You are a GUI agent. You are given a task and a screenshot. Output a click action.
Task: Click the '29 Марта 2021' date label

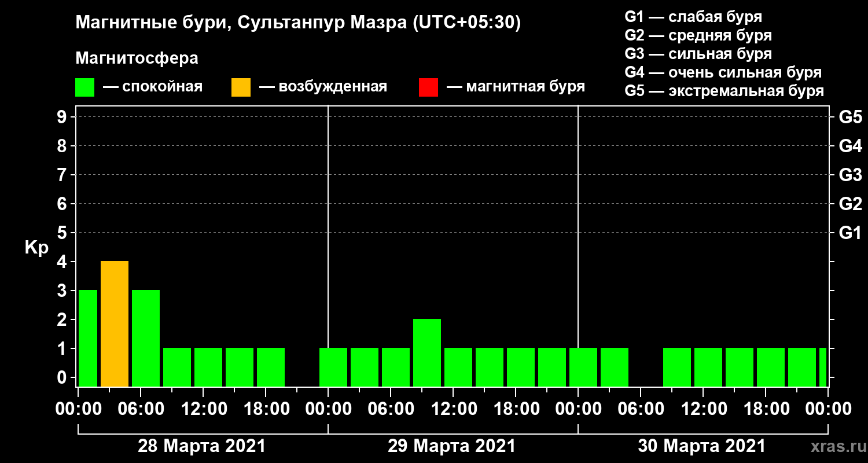[x=451, y=446]
